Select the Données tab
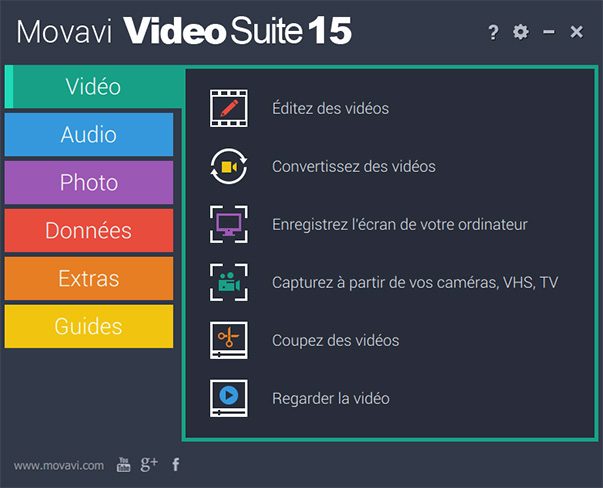603x488 pixels. coord(89,230)
